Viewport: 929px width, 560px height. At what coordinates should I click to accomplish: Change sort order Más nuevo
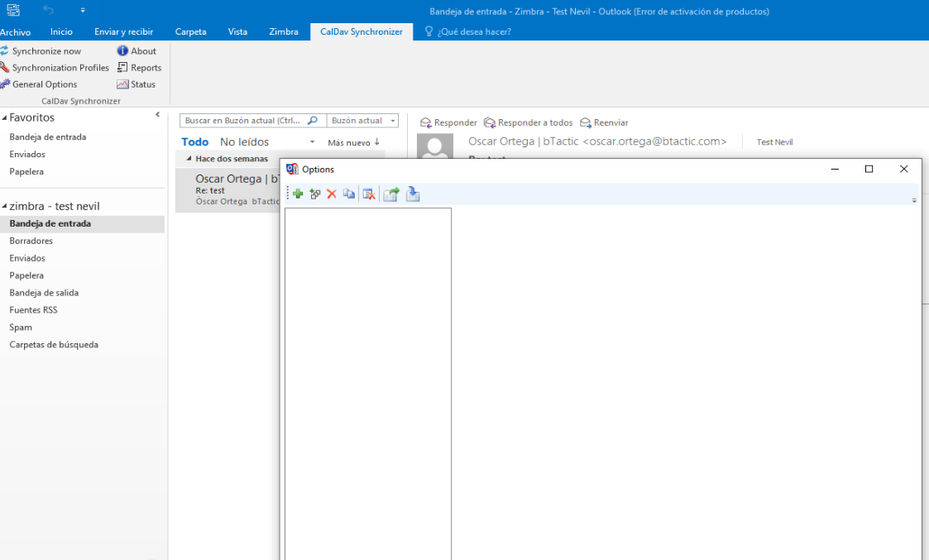(x=354, y=142)
